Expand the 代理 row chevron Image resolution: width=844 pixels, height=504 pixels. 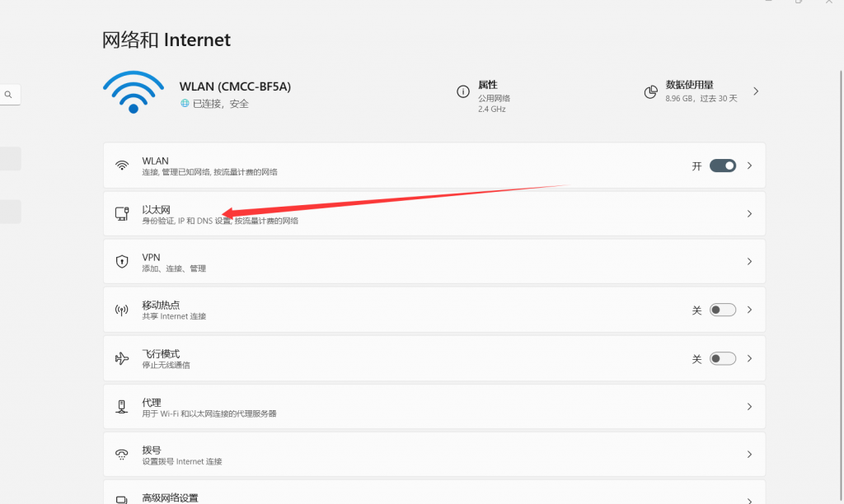(x=749, y=407)
